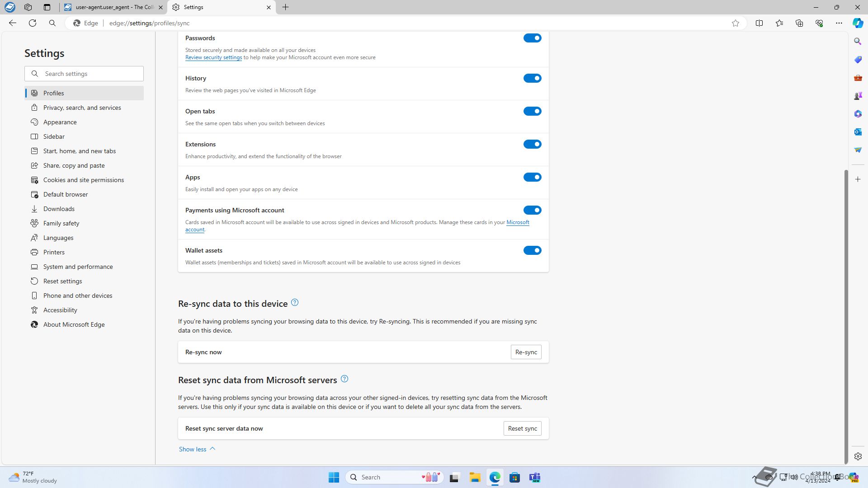Open sidebar Search icon

(858, 42)
